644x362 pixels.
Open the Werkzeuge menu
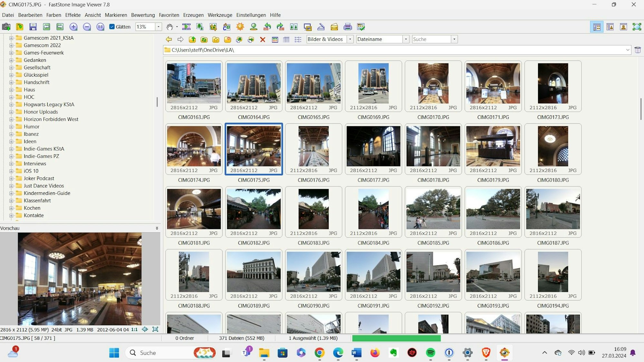point(219,15)
